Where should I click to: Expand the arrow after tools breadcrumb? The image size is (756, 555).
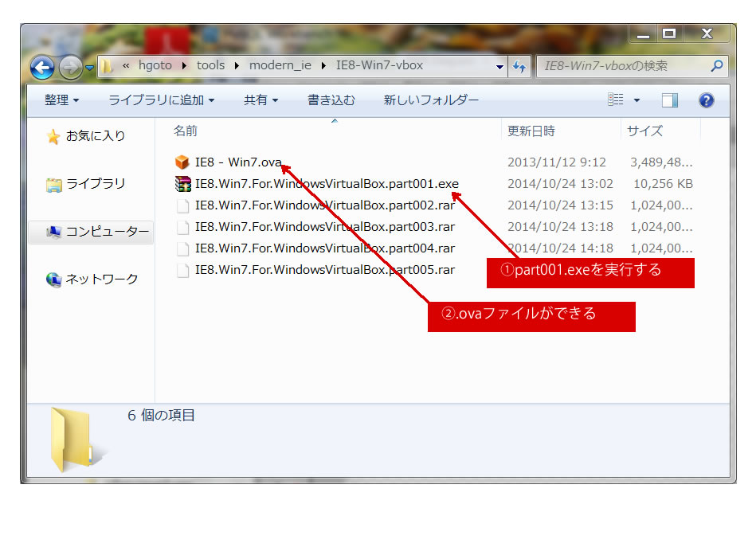coord(237,65)
